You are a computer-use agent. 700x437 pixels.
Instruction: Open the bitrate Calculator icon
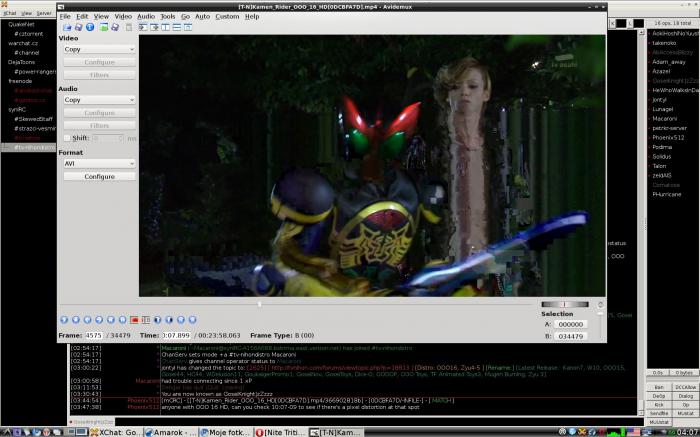(129, 27)
